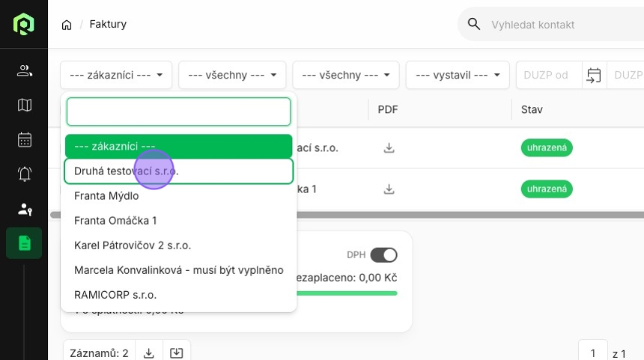Click the DUZP date calendar icon
This screenshot has height=360, width=644.
tap(594, 75)
